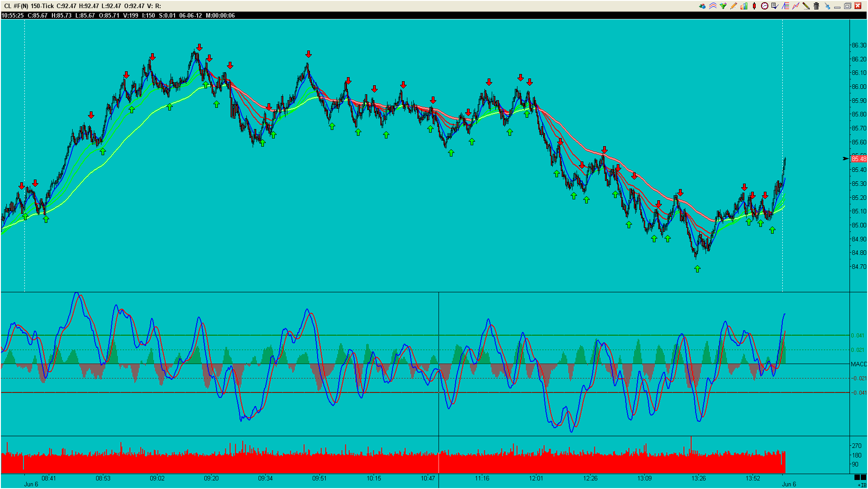Click the MACD label on right axis

859,364
